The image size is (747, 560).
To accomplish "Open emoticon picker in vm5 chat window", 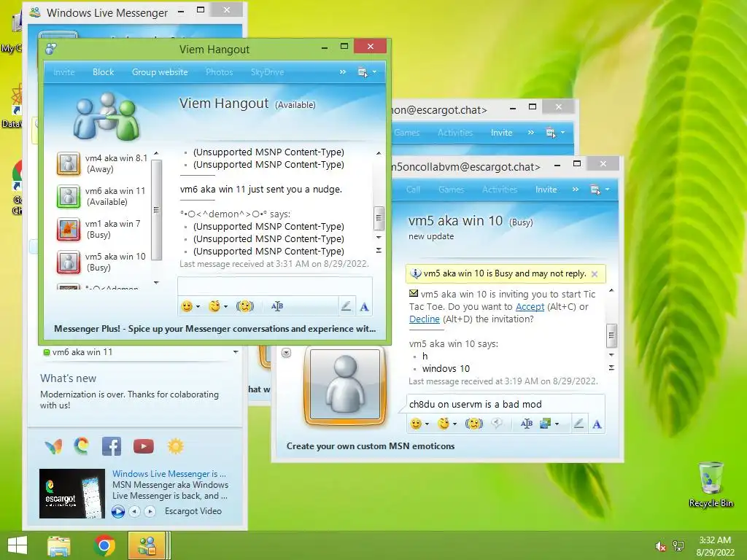I will coord(416,424).
